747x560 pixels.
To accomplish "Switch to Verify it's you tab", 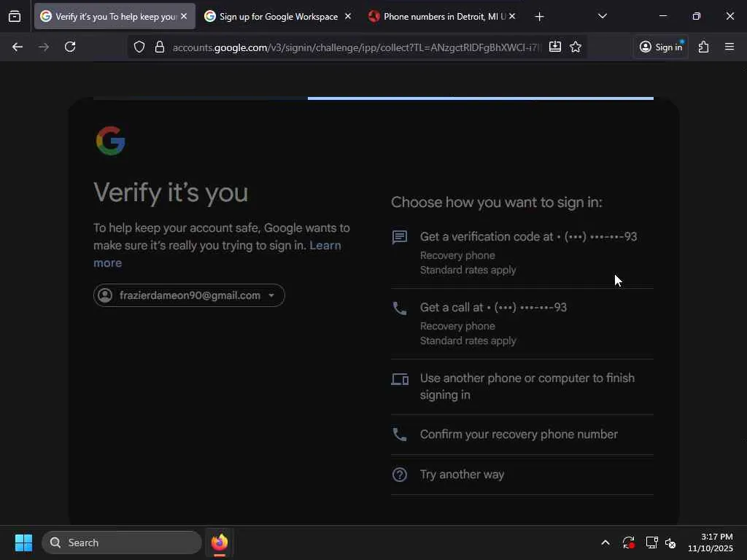I will (x=115, y=17).
